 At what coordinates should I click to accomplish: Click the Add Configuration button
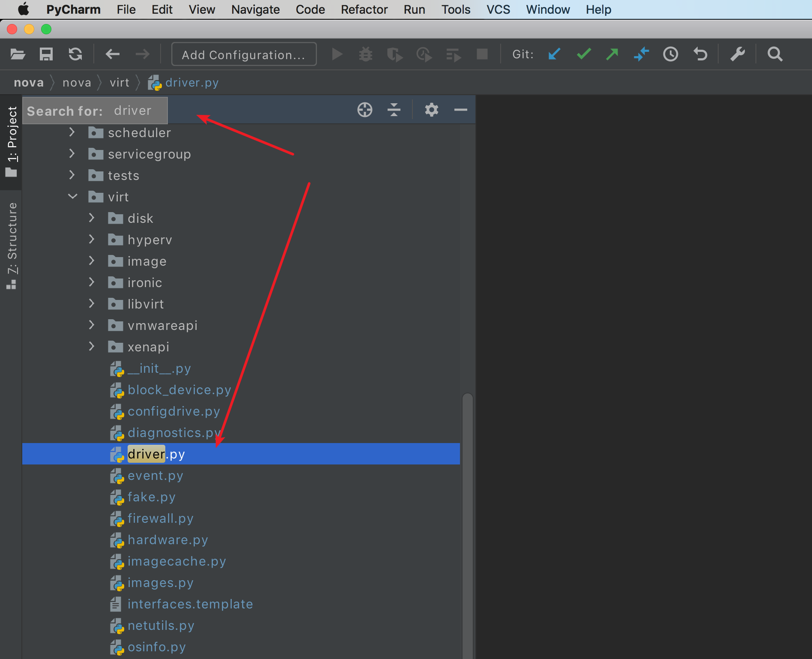(x=244, y=54)
